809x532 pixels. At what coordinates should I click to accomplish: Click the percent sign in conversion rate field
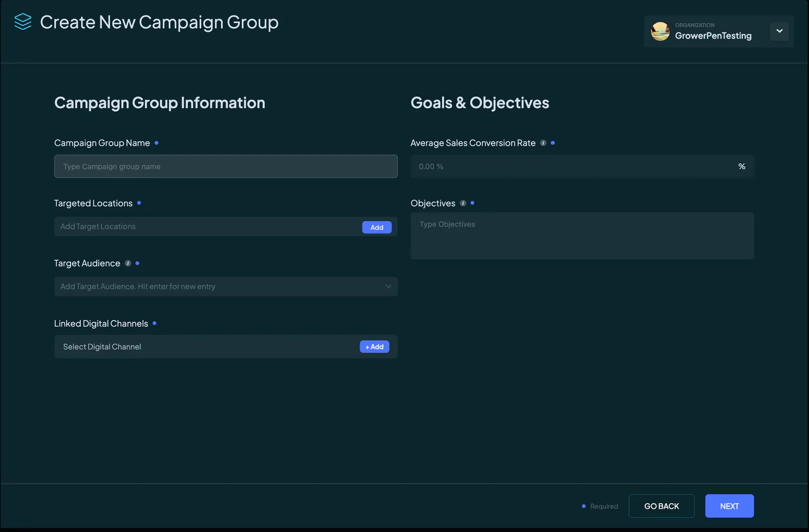(742, 166)
